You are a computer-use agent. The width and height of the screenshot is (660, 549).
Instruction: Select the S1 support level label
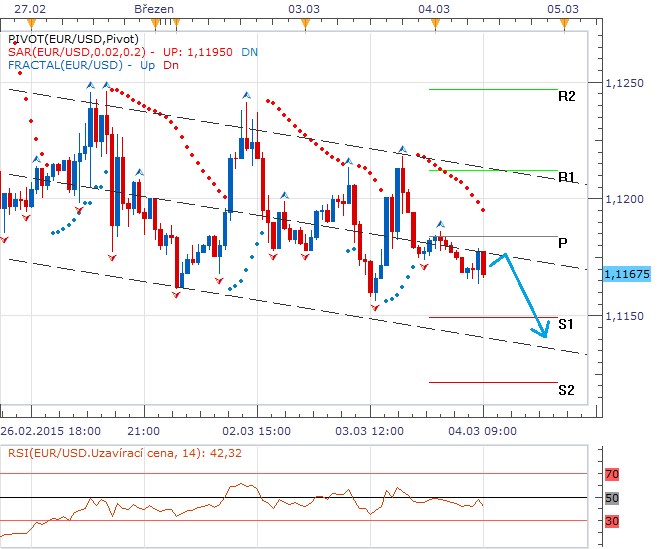pos(566,324)
